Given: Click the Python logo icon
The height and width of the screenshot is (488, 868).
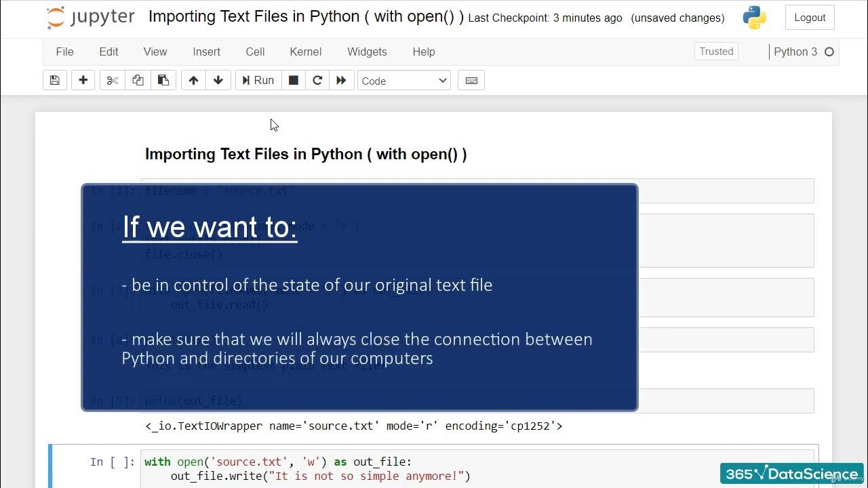Looking at the screenshot, I should pyautogui.click(x=754, y=18).
